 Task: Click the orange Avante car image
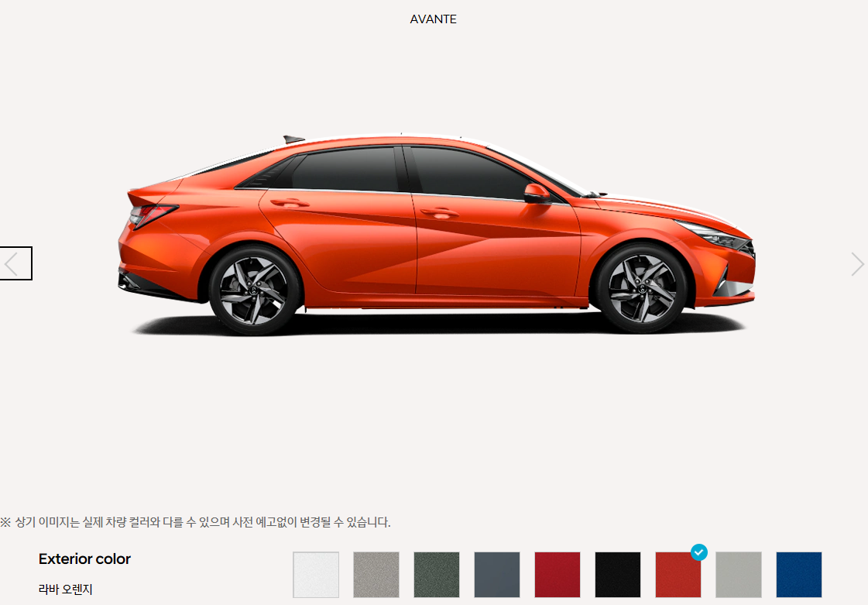(x=436, y=235)
